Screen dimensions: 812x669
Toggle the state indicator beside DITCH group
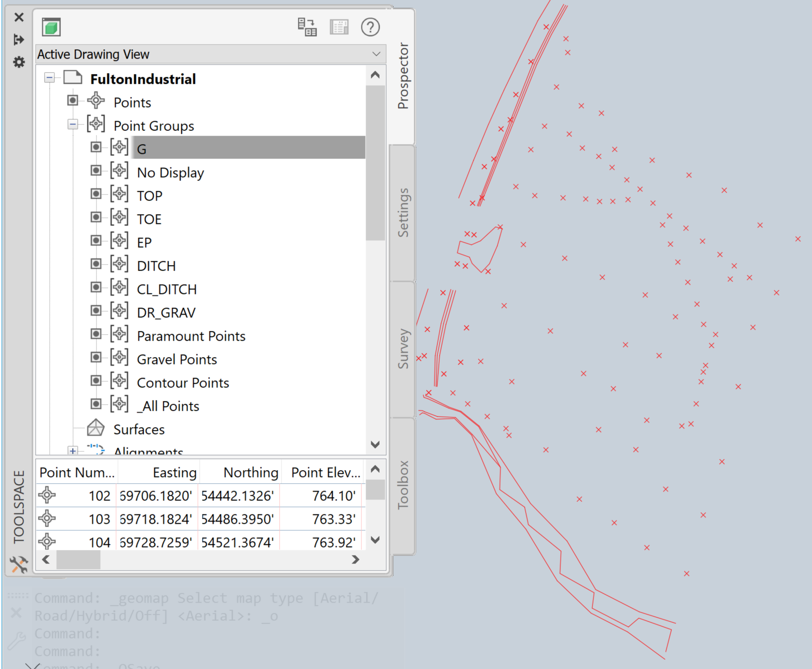(96, 263)
